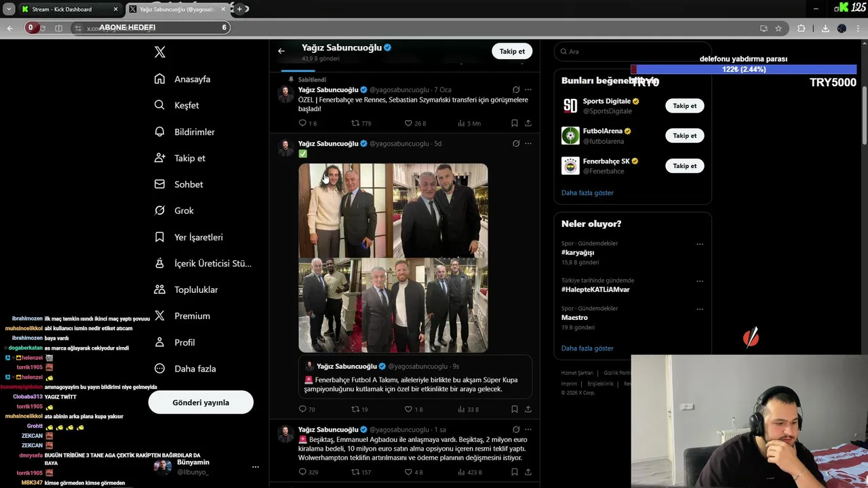868x488 pixels.
Task: Open more options on Agbadou post
Action: 528,430
